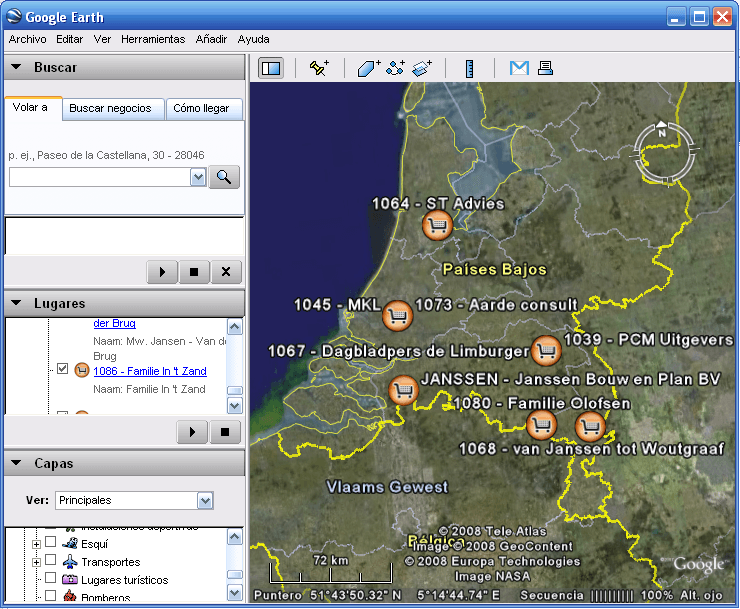740x609 pixels.
Task: Click the north indicator on compass
Action: 662,129
